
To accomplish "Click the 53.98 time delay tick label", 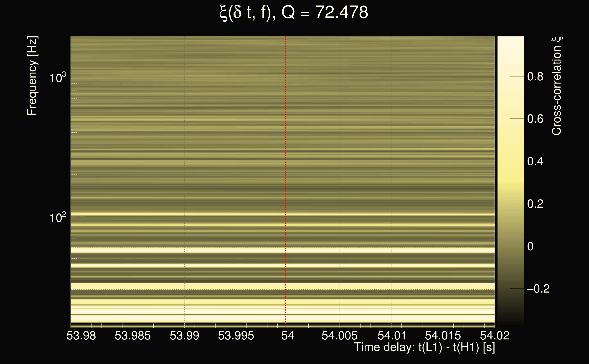I will click(81, 336).
